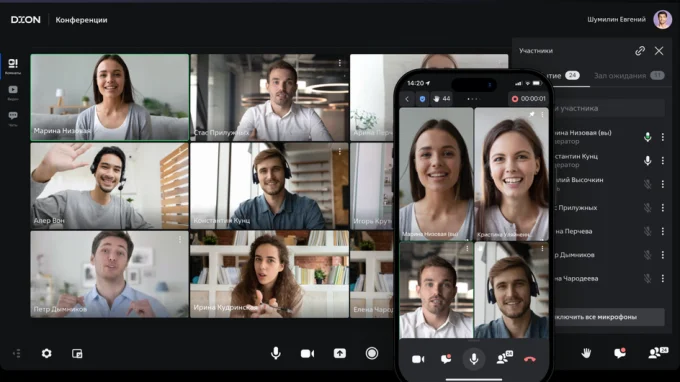Image resolution: width=680 pixels, height=382 pixels.
Task: Toggle Константин Кунц's microphone in list
Action: tap(647, 160)
